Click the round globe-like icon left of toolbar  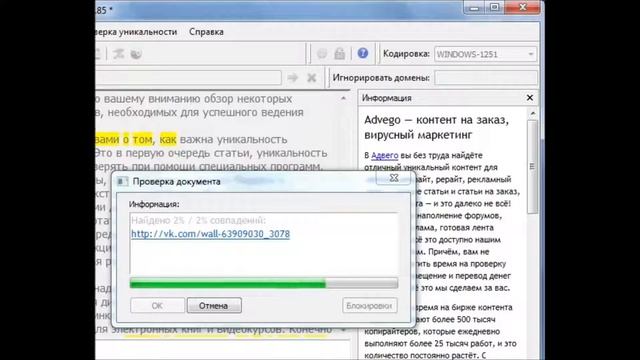136,54
